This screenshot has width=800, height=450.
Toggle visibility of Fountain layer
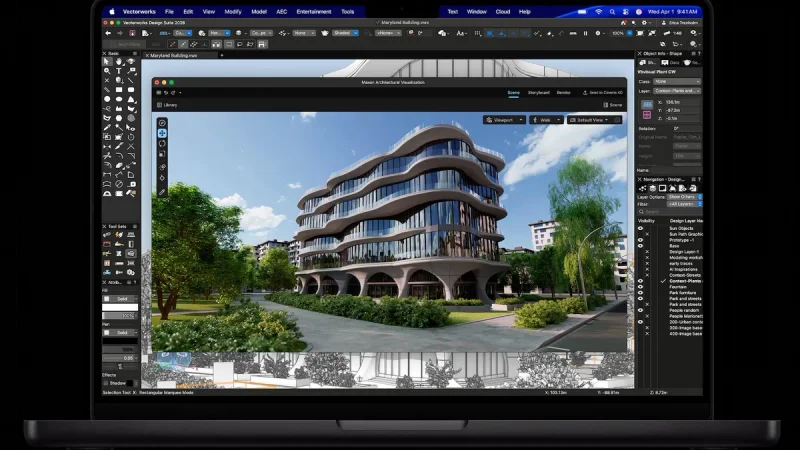(640, 287)
